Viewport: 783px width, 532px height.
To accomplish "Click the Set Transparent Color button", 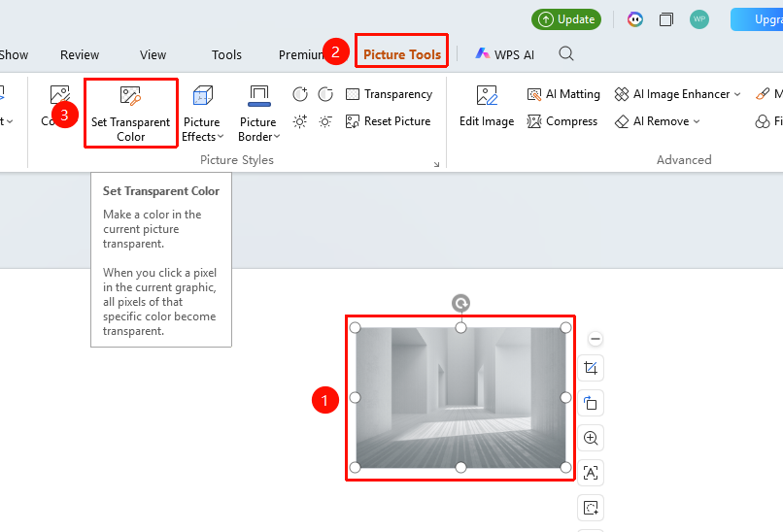I will [131, 114].
